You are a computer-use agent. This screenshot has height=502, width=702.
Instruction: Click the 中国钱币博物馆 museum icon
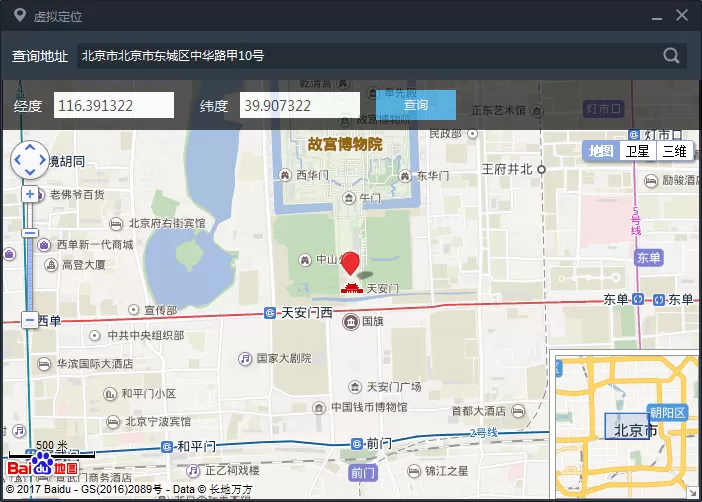319,408
